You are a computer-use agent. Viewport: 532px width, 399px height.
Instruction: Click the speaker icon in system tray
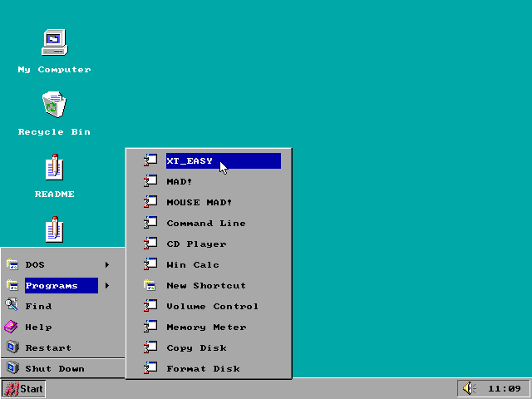point(469,388)
